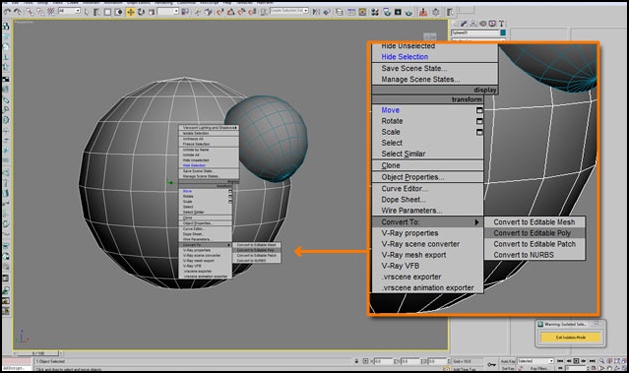629x373 pixels.
Task: Toggle the Set Key button
Action: (508, 368)
